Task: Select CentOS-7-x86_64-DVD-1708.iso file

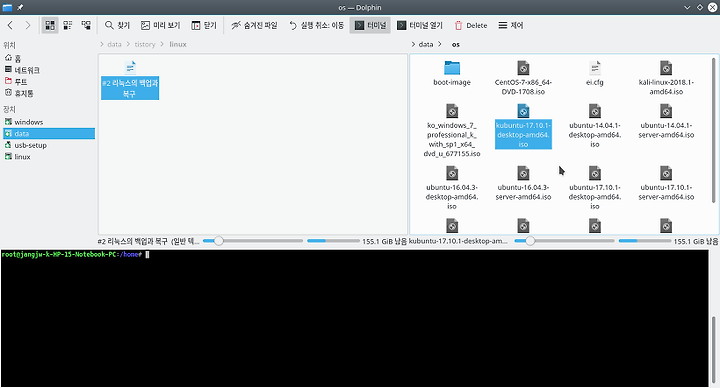Action: (x=523, y=78)
